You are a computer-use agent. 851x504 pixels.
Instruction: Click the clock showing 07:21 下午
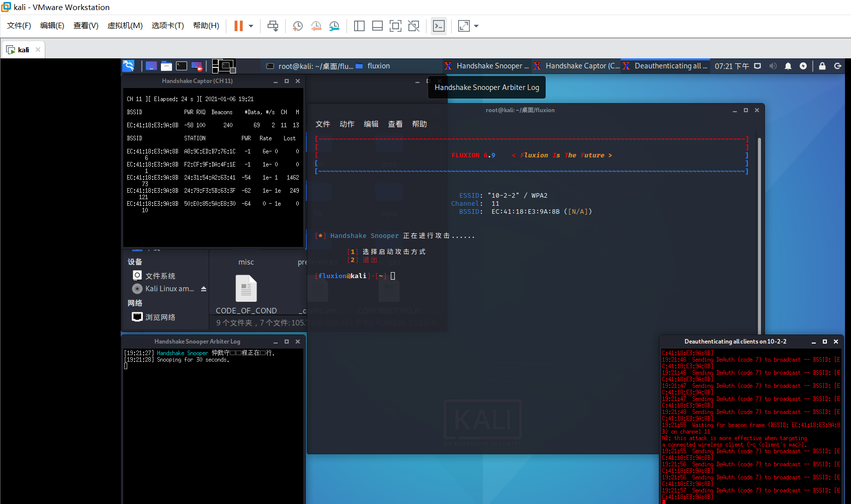coord(732,66)
